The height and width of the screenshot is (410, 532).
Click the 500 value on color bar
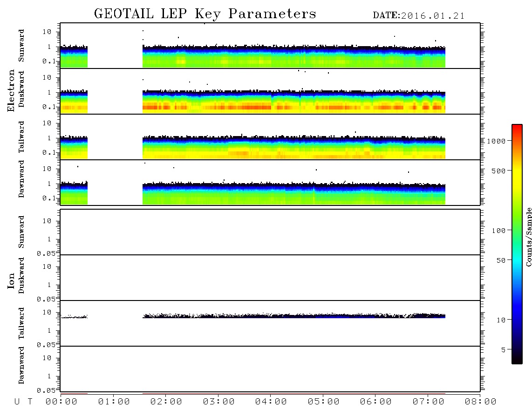tap(498, 171)
